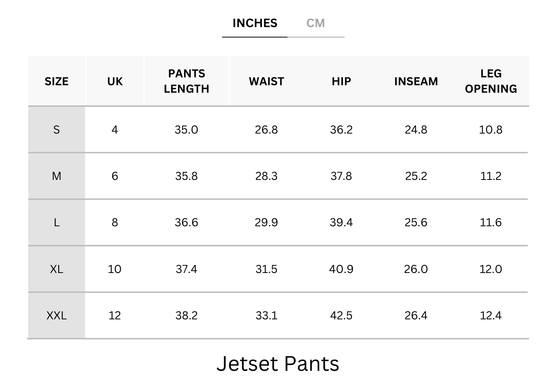Select the S size row label
This screenshot has height=392, width=556.
(57, 130)
